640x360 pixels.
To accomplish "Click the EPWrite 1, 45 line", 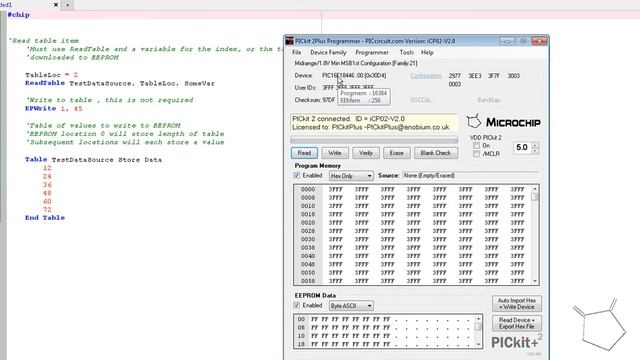I will click(53, 109).
